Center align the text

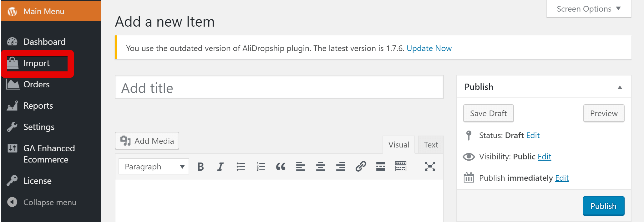(321, 167)
